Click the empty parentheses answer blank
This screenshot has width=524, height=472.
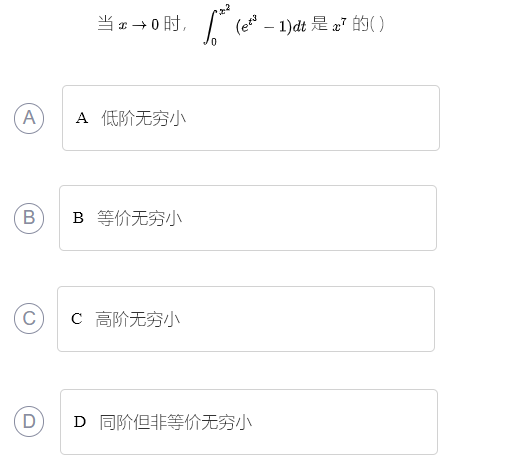click(377, 24)
